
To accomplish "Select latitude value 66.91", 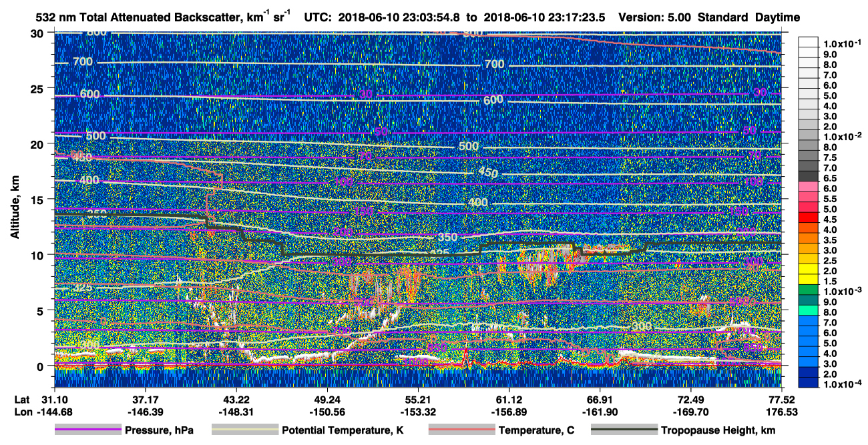I will [x=600, y=399].
